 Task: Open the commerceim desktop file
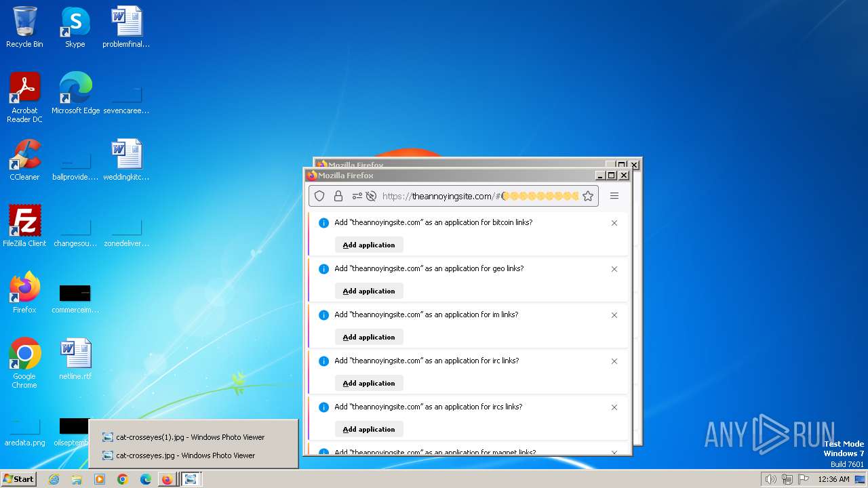75,298
